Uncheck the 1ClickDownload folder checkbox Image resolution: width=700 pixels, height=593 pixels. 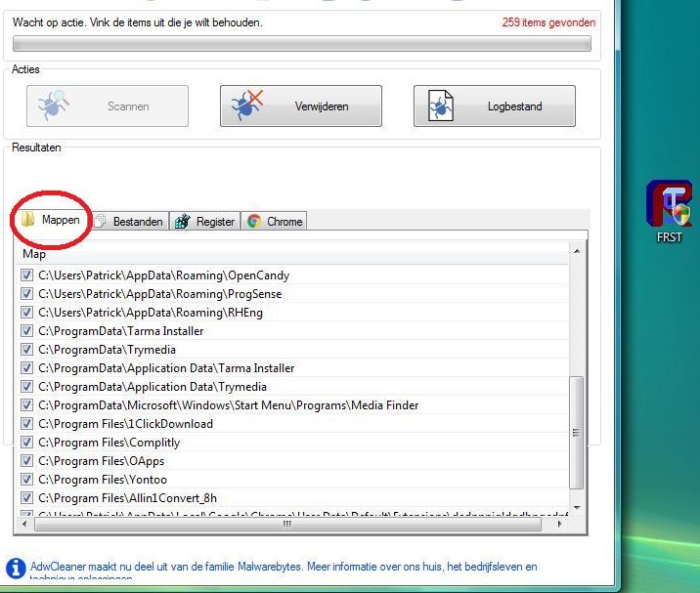click(x=26, y=423)
